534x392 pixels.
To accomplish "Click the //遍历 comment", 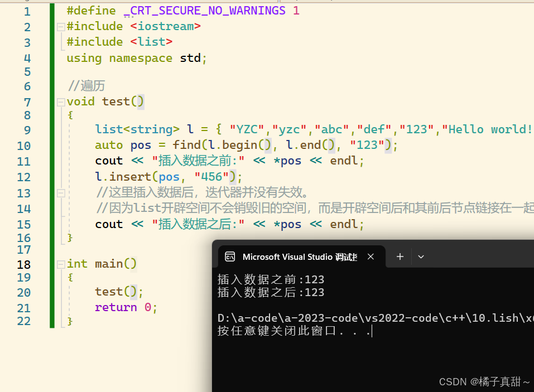I will 86,86.
